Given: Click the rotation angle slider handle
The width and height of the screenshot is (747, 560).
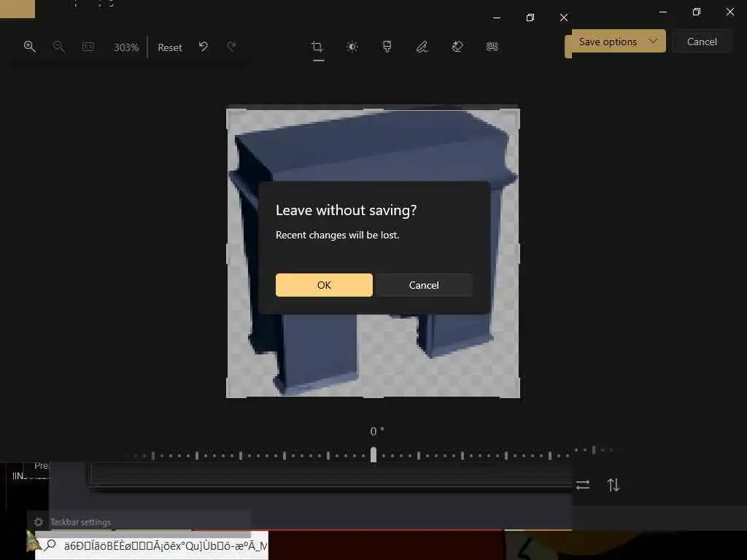Looking at the screenshot, I should [x=373, y=455].
